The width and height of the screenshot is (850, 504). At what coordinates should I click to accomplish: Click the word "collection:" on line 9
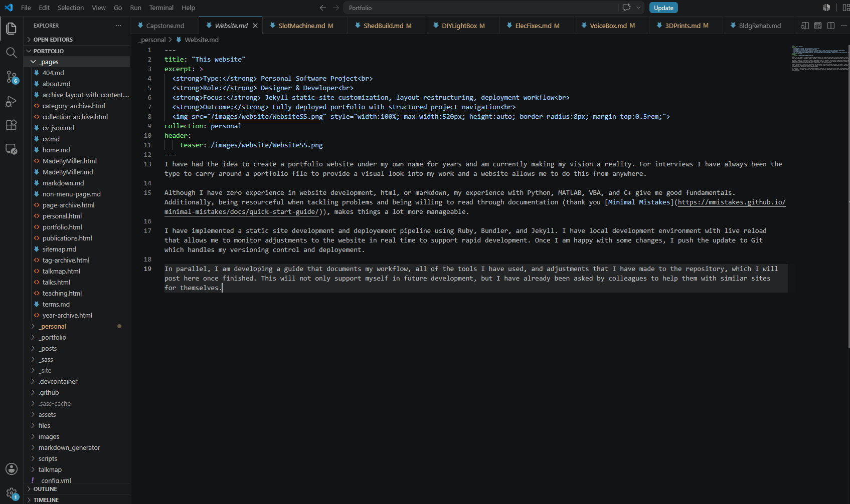(185, 126)
